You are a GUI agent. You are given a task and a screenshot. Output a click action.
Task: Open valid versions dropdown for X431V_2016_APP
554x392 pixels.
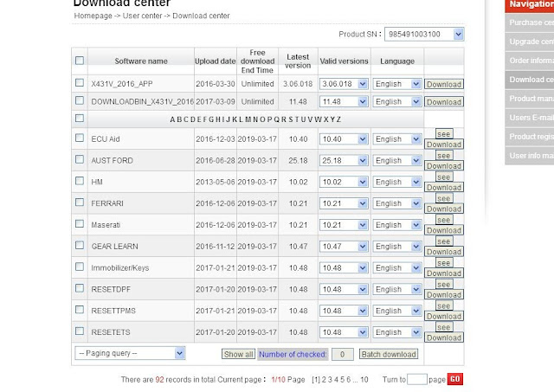click(x=344, y=84)
